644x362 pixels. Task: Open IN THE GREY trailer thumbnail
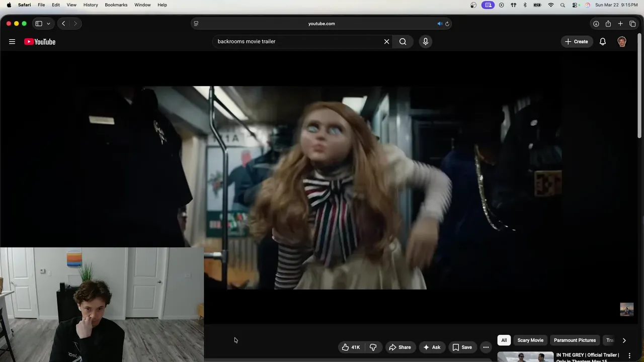pos(525,357)
